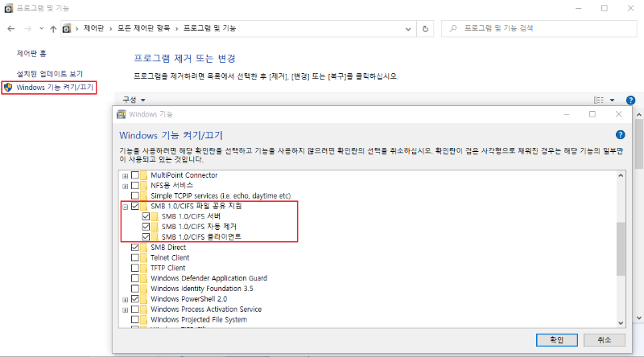Click main window scrollbar down arrow
This screenshot has height=357, width=644.
tap(638, 318)
